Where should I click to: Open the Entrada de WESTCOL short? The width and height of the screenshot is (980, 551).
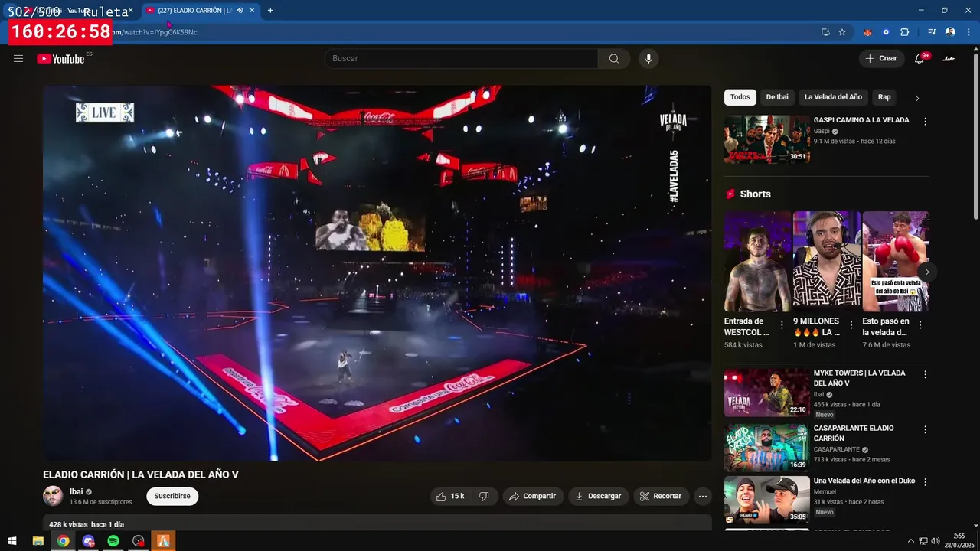point(757,261)
